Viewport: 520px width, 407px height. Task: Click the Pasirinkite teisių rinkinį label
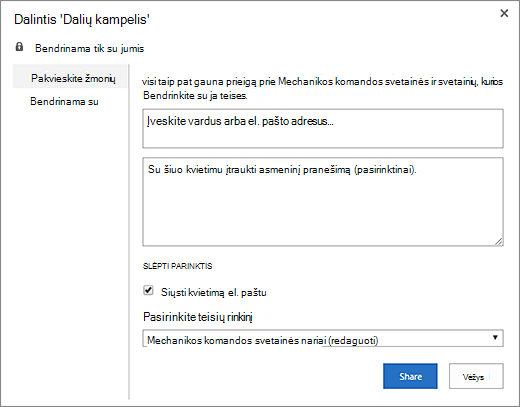pos(198,317)
